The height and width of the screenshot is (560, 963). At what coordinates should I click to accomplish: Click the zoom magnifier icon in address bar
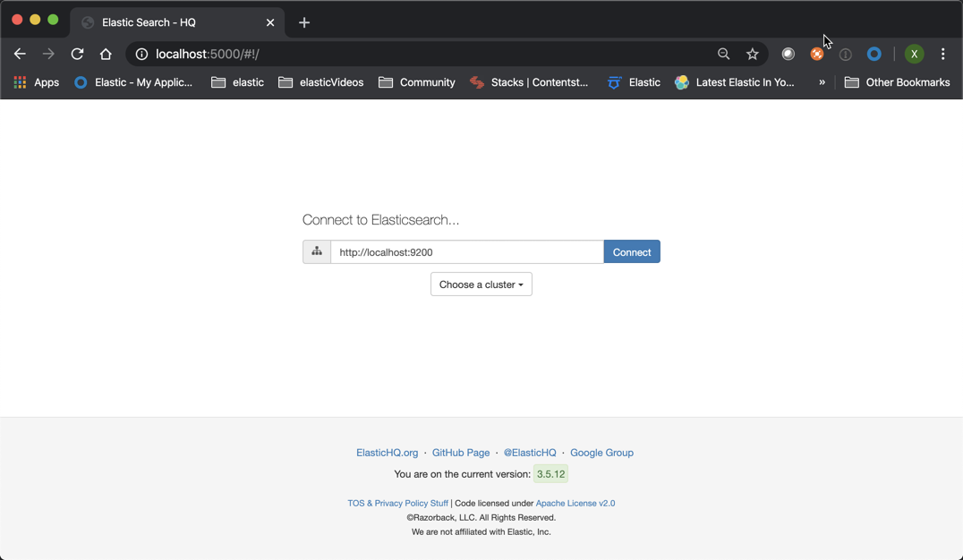click(723, 54)
